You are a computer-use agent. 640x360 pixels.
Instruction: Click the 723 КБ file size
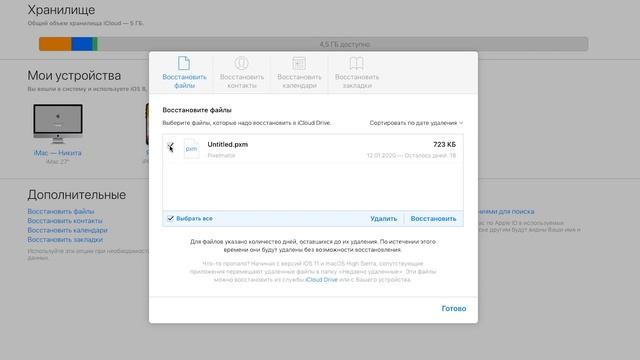pos(444,144)
